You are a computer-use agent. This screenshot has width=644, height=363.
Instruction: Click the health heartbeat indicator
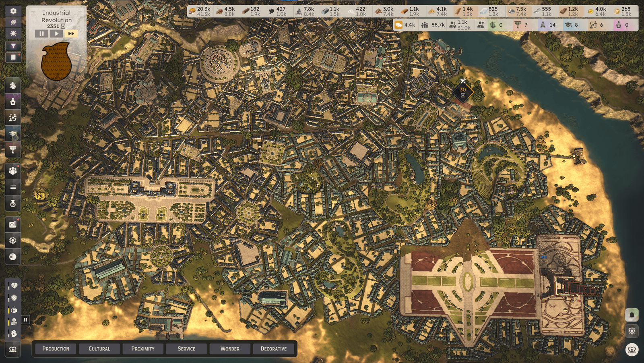point(14,286)
